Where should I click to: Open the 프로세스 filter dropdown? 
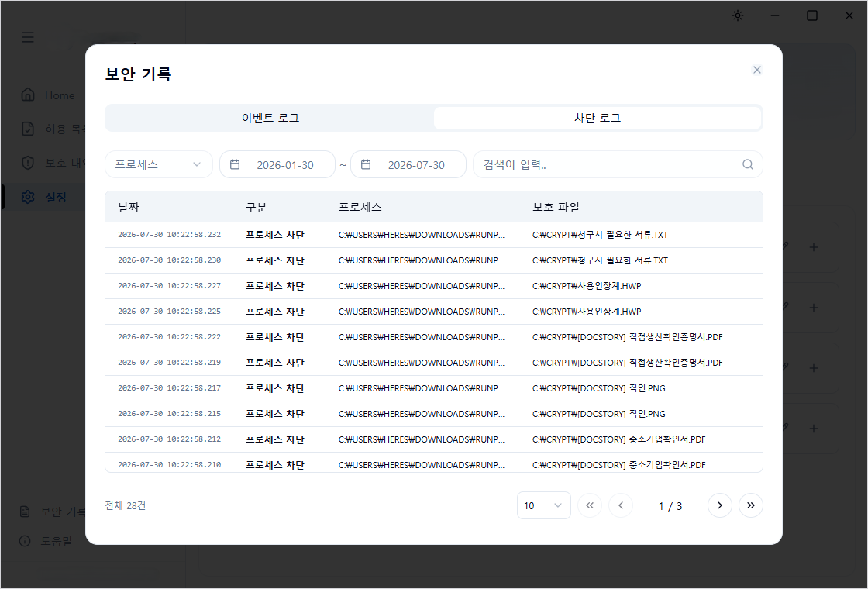coord(158,164)
